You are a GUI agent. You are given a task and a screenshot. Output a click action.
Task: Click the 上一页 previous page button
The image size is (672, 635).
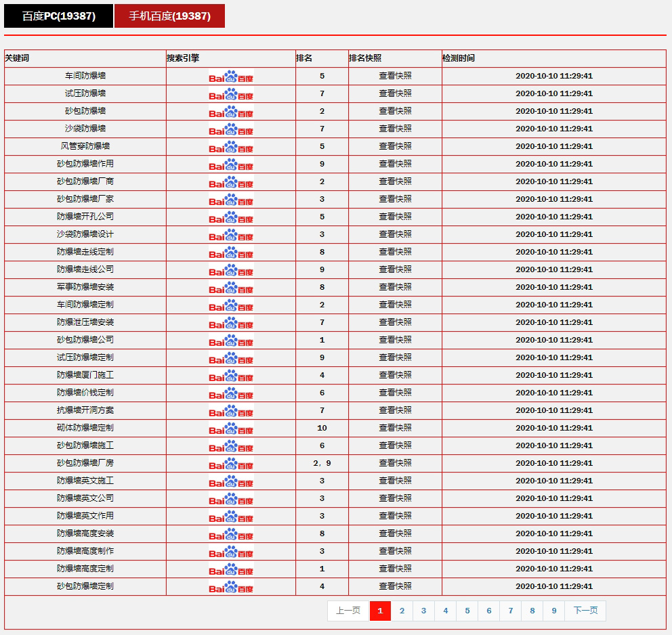(x=348, y=611)
